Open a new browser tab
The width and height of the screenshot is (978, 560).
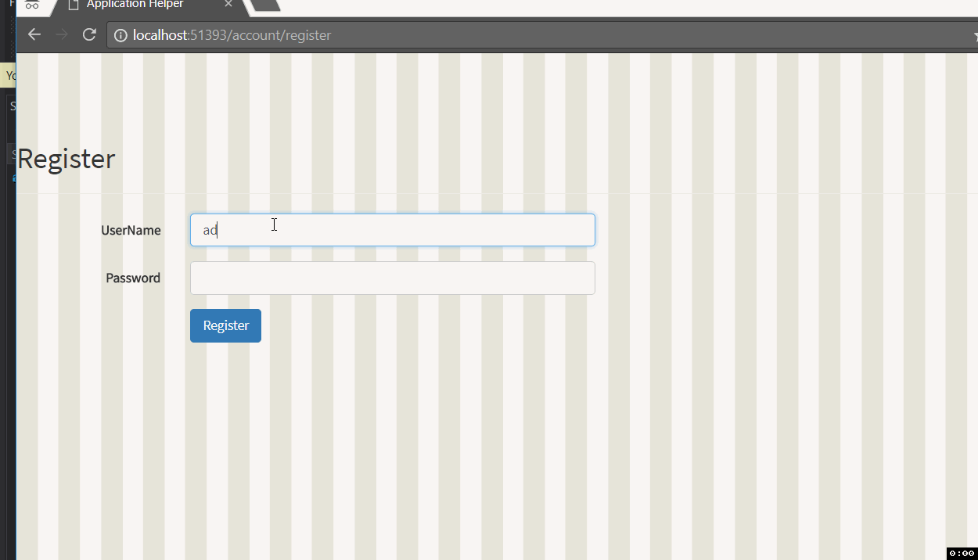click(266, 5)
